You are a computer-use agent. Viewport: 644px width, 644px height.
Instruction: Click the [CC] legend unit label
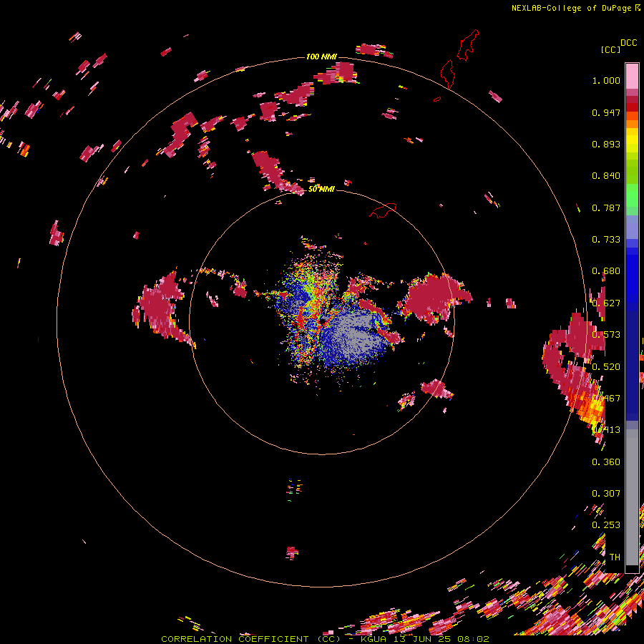(x=611, y=49)
